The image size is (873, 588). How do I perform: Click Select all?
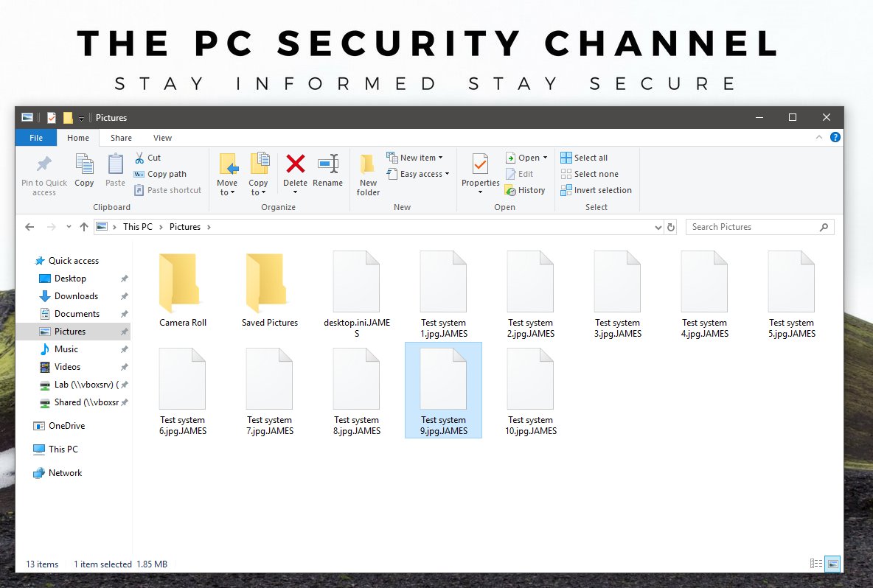(584, 158)
